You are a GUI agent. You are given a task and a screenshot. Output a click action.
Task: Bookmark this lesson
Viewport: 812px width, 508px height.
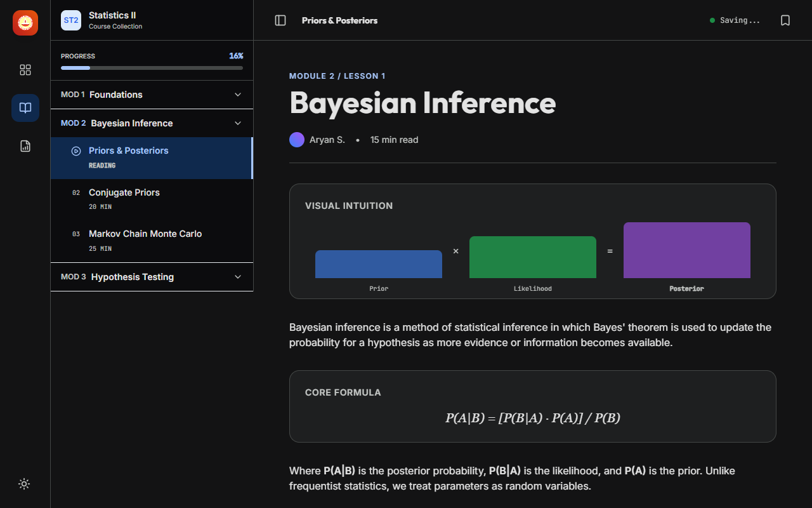tap(785, 20)
